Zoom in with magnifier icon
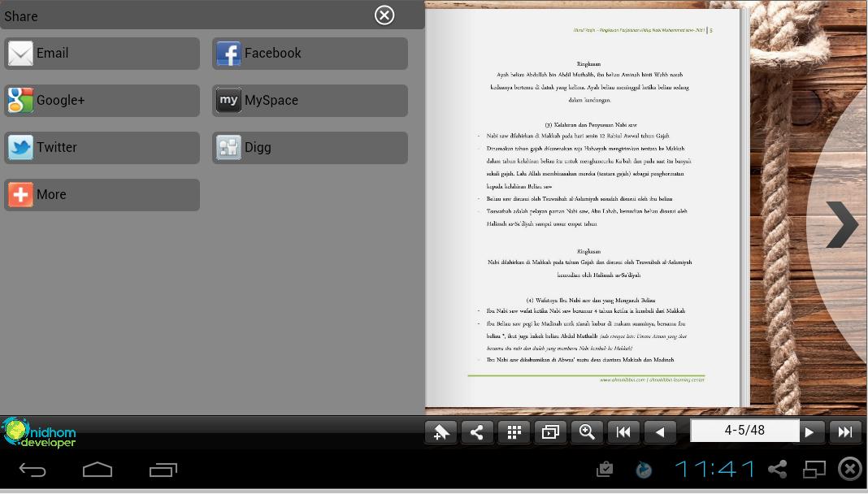The width and height of the screenshot is (868, 494). [587, 432]
